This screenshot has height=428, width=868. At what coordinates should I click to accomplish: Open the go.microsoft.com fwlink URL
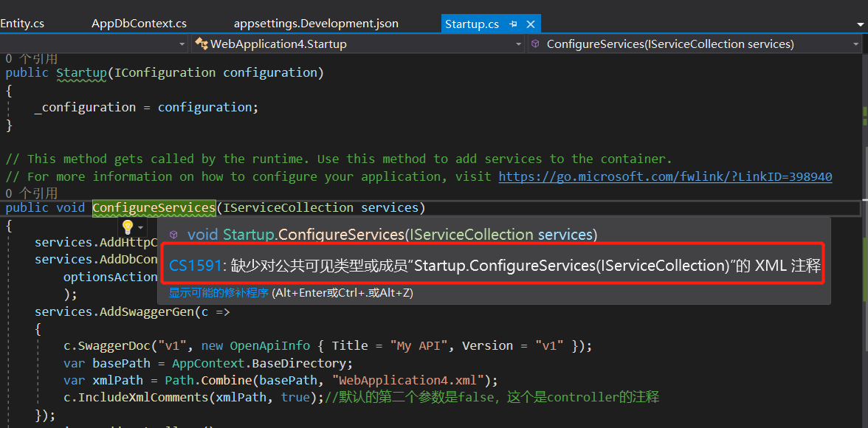click(665, 176)
